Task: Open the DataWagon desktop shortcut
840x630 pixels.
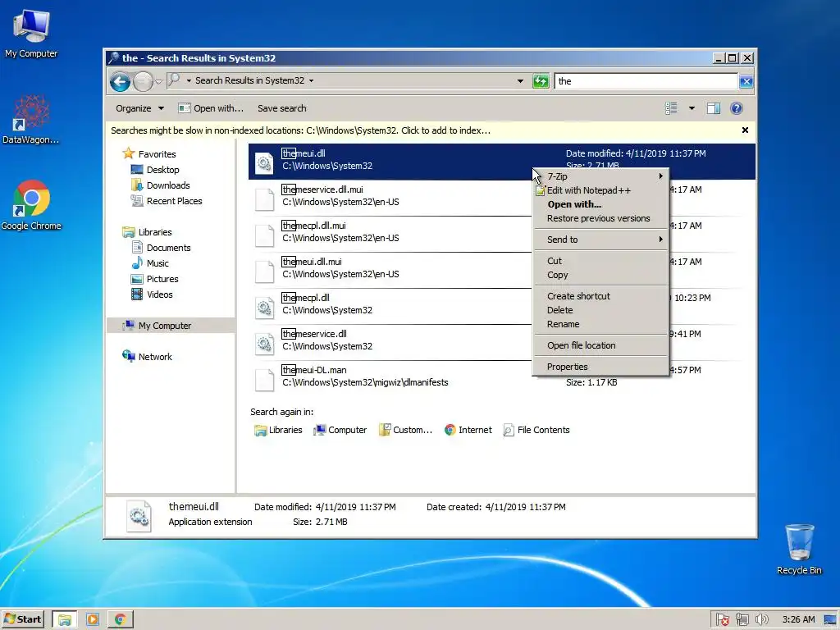Action: [x=31, y=119]
